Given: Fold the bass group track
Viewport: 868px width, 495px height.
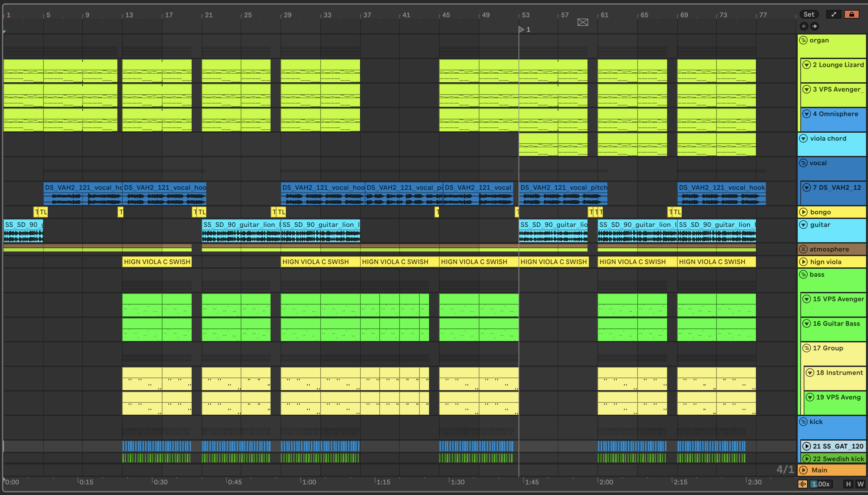Looking at the screenshot, I should pyautogui.click(x=803, y=274).
